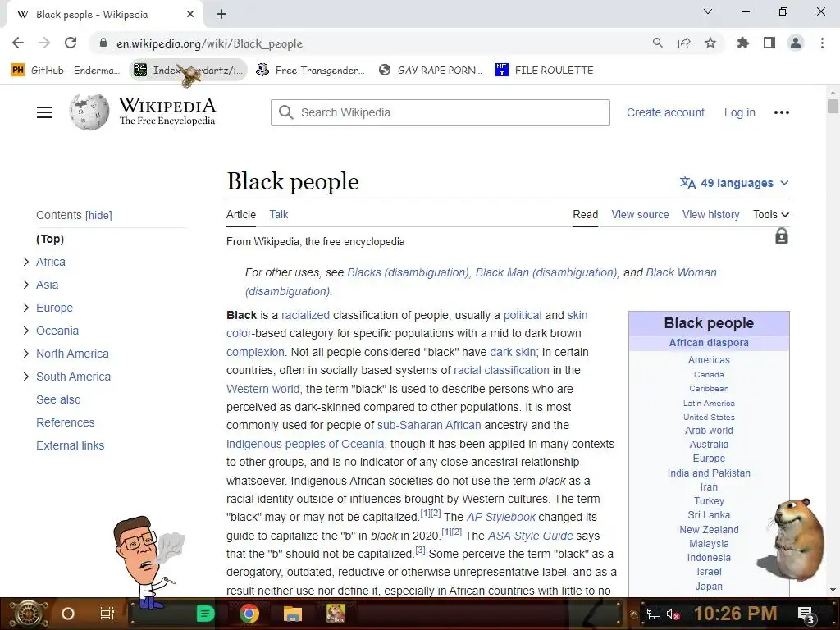Click scrollbar down arrow
This screenshot has height=630, width=840.
point(833,590)
